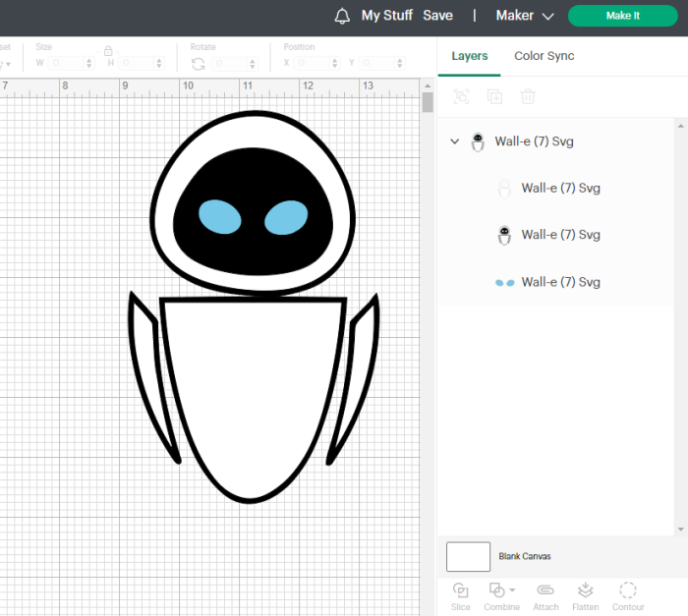Click the Blank Canvas swatch

[x=468, y=557]
